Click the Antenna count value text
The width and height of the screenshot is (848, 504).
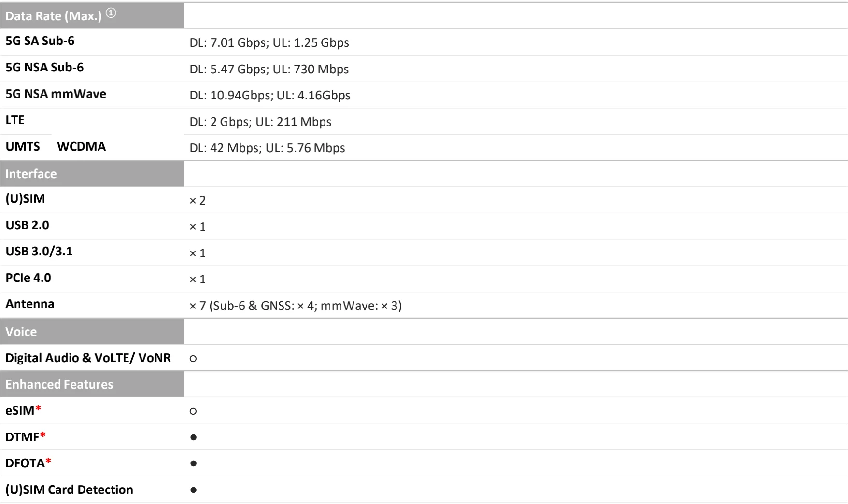pos(295,306)
